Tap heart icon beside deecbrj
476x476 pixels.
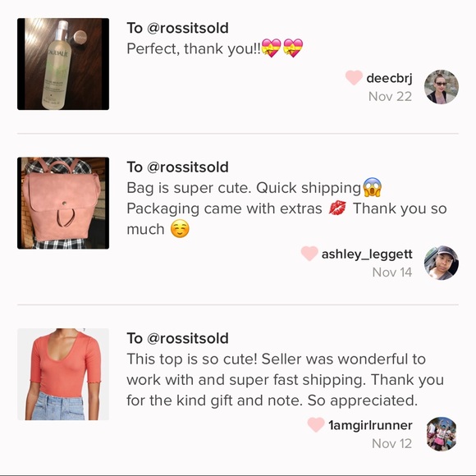point(354,78)
